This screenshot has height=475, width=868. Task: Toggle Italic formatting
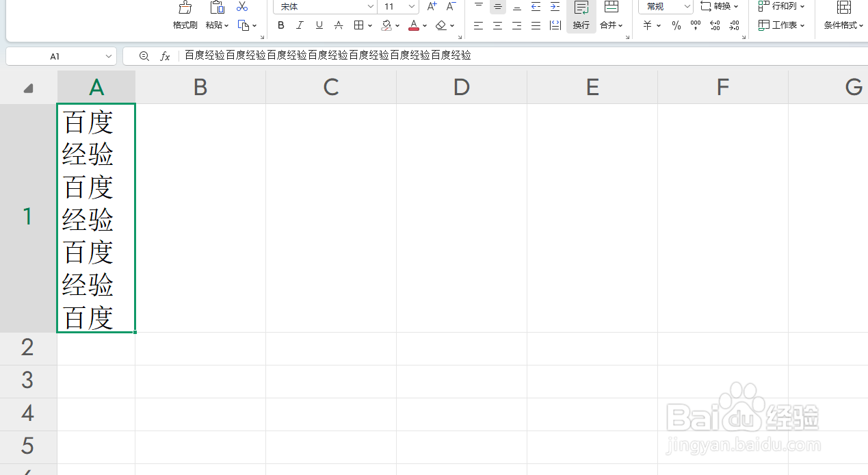[300, 25]
